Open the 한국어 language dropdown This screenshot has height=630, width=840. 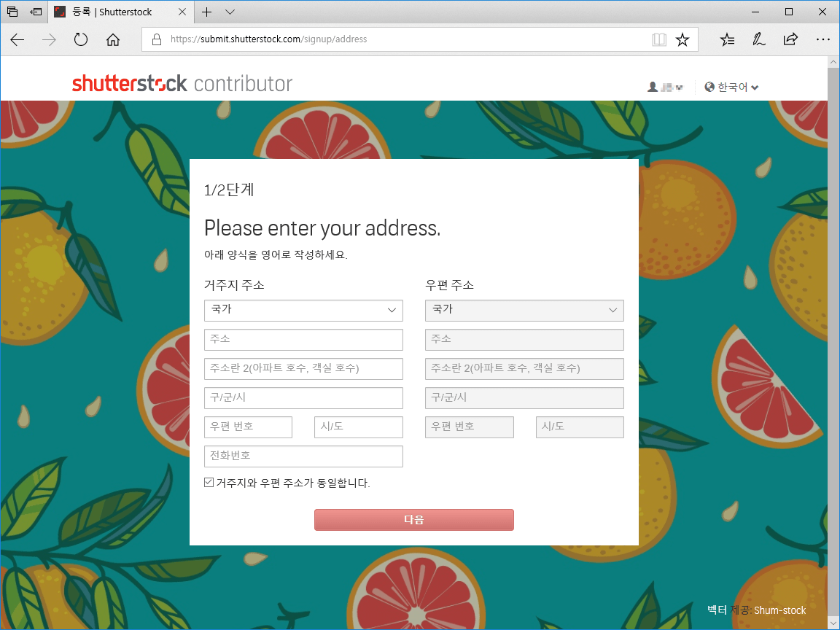[x=732, y=87]
